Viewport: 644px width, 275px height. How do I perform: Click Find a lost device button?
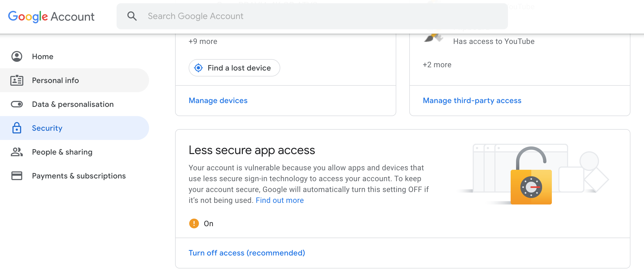(234, 68)
